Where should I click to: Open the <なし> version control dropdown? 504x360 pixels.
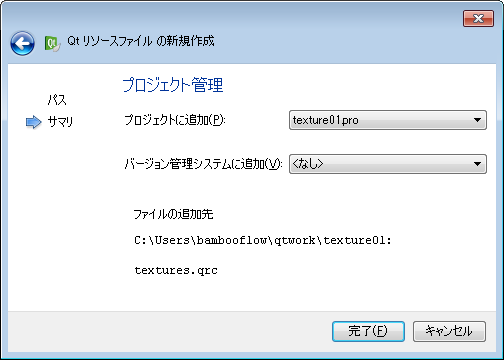point(388,164)
